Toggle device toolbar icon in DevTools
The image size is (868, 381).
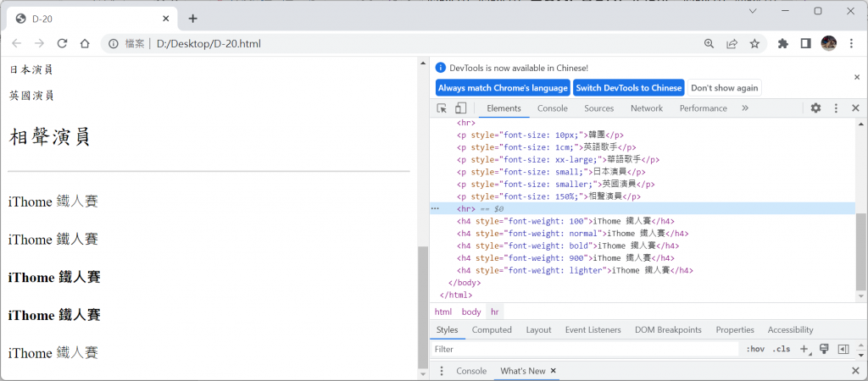pos(460,108)
